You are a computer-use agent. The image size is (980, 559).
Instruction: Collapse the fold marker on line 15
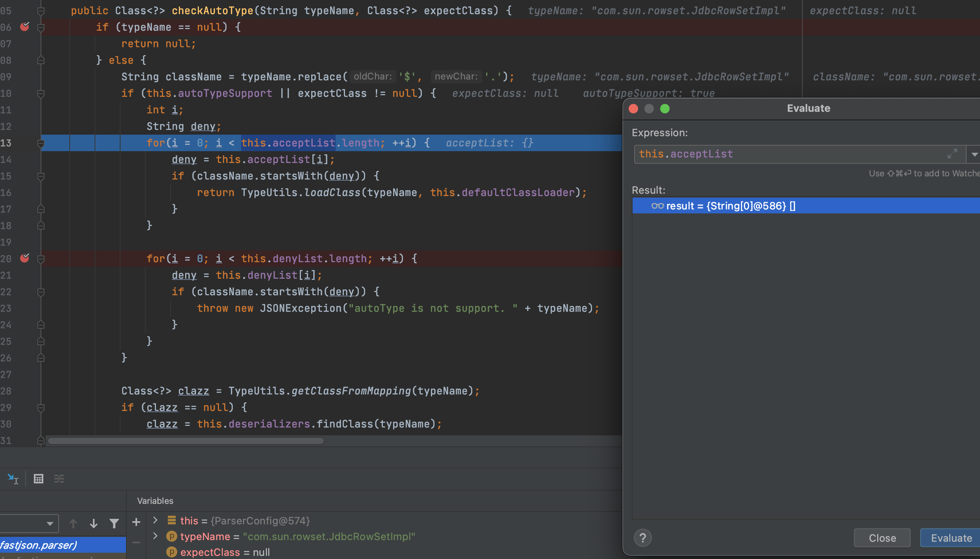41,176
